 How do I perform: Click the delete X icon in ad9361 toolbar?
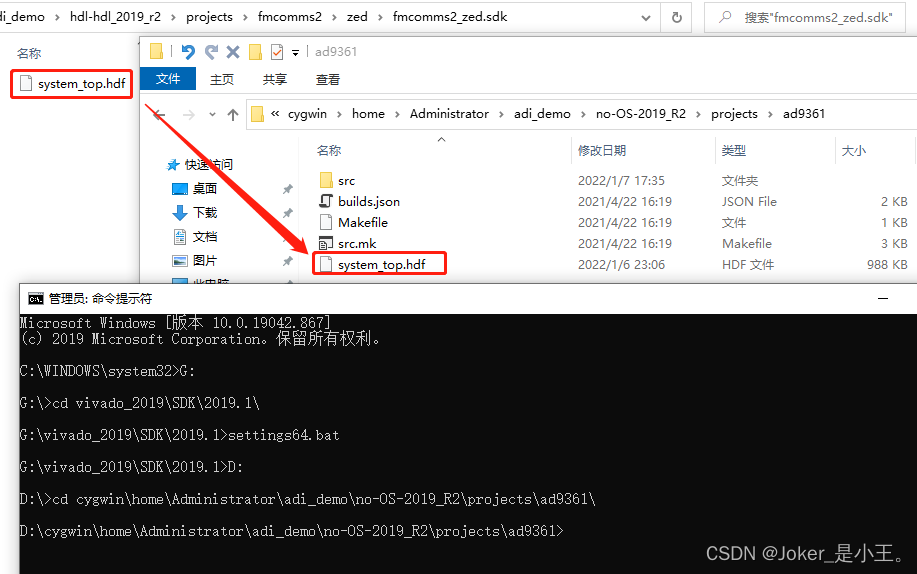click(233, 52)
